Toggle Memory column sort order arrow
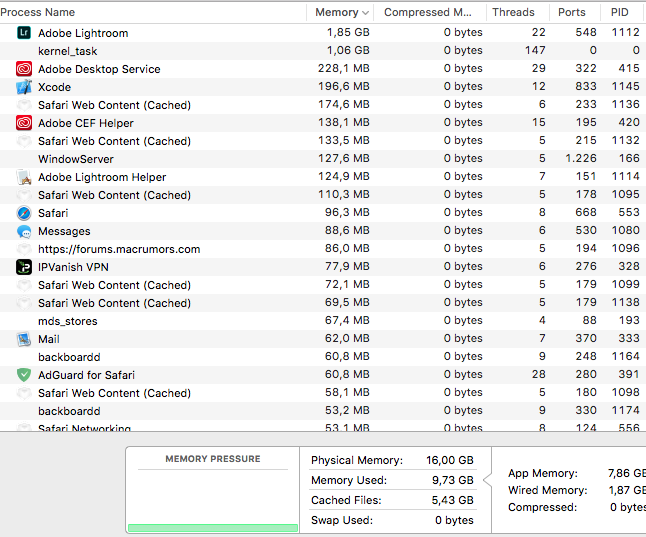The height and width of the screenshot is (537, 646). click(365, 13)
